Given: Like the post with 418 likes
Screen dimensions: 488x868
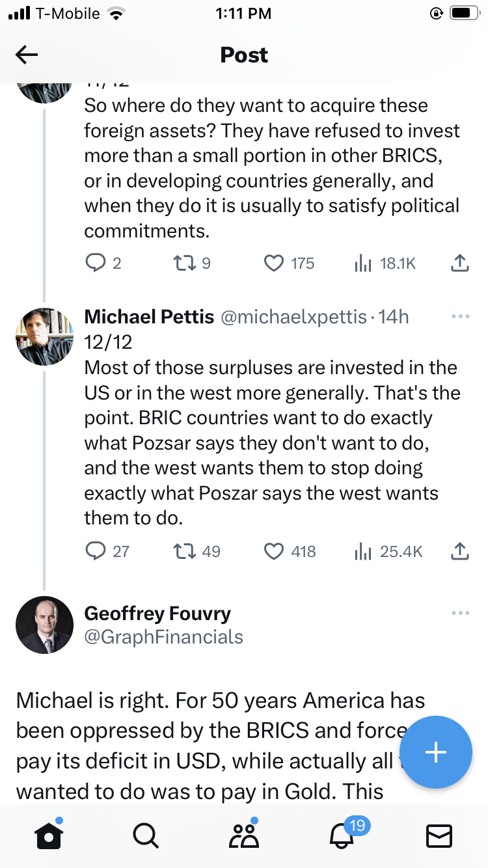Looking at the screenshot, I should (273, 552).
